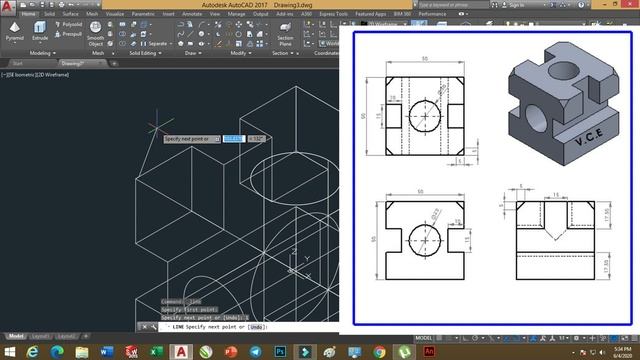Choose the Rotate tool in Modify panel
Viewport: 640px width, 360px height.
(239, 34)
